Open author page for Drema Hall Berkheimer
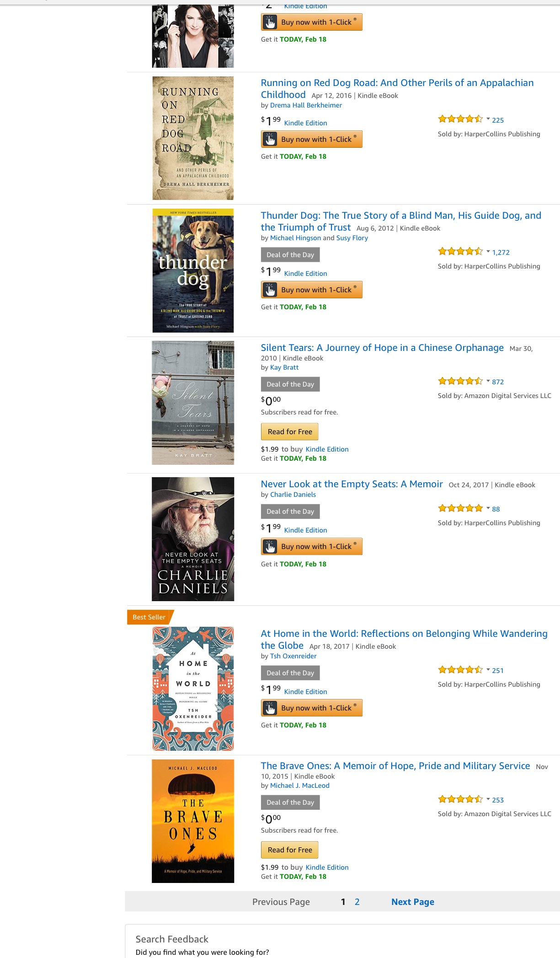 point(306,105)
